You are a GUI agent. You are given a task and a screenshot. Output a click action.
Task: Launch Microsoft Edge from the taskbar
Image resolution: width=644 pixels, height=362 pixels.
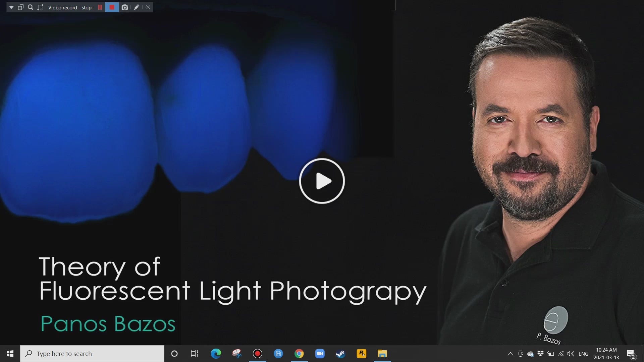coord(216,354)
